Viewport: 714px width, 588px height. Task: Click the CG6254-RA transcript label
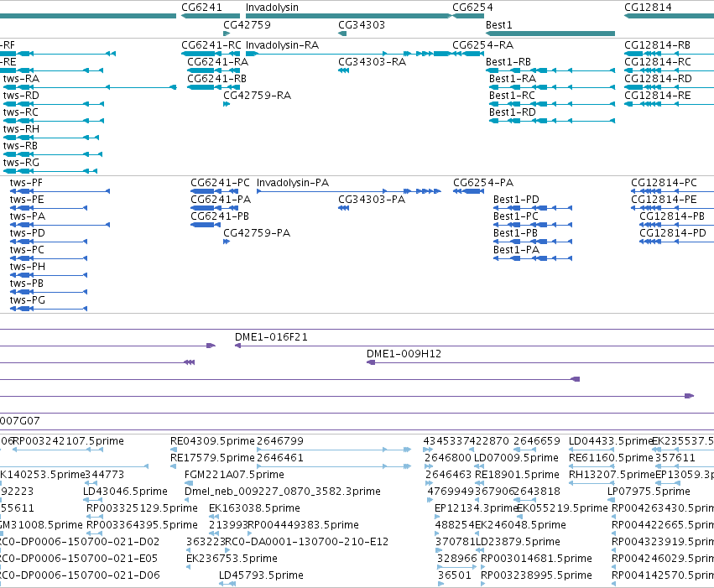click(482, 45)
